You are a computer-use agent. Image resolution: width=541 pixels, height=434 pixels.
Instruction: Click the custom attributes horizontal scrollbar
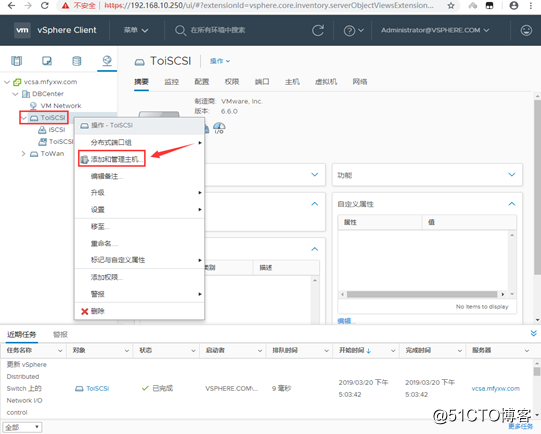coord(422,294)
